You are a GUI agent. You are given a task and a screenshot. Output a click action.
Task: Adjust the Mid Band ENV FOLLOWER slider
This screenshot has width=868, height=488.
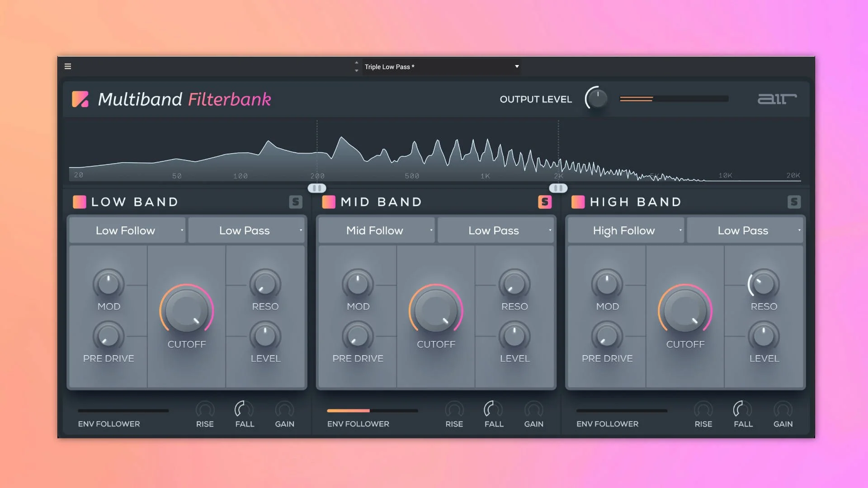[373, 411]
